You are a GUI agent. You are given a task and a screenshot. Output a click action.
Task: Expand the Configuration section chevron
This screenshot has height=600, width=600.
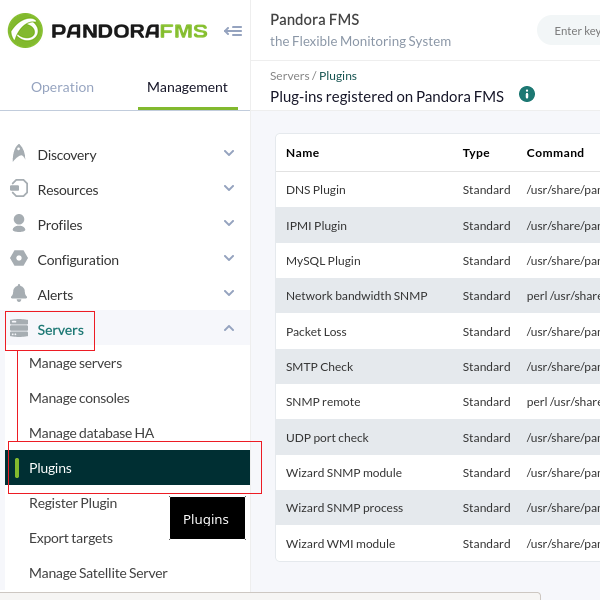click(229, 259)
